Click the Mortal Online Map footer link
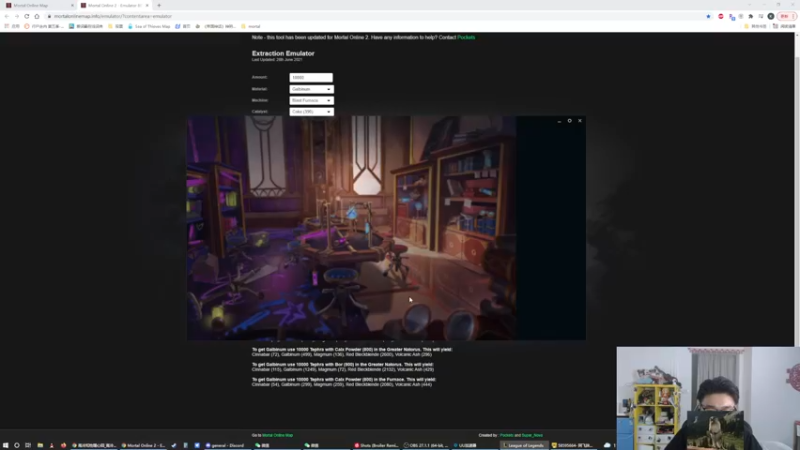Screen dimensions: 800x450 pos(278,435)
